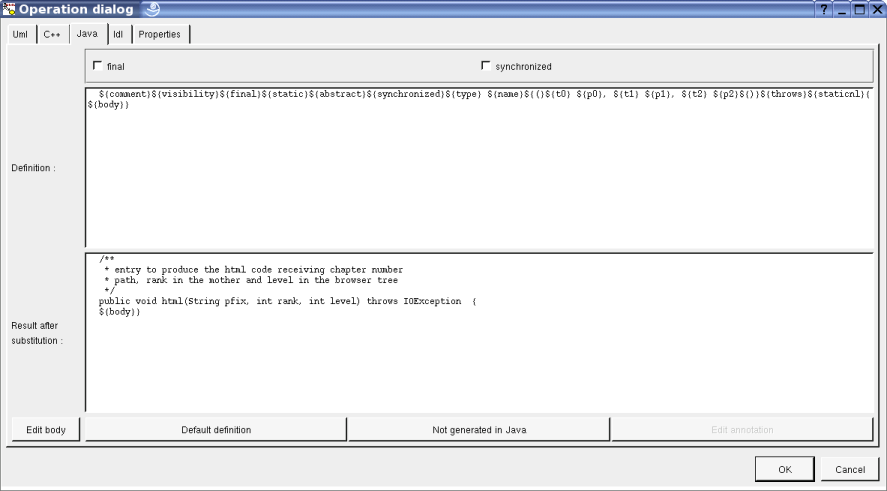Enable the final checkbox
Screen dimensions: 887x491
[98, 66]
